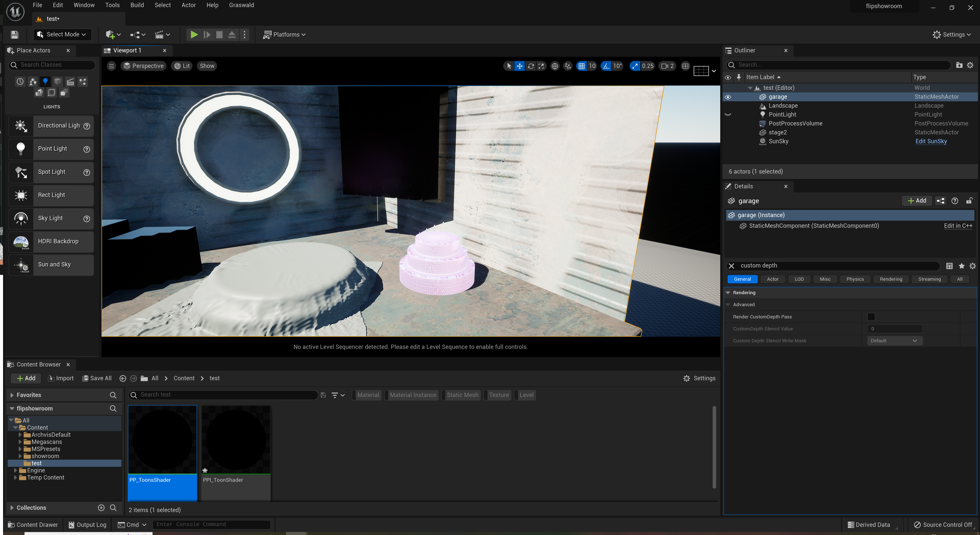The image size is (980, 535).
Task: Toggle world/local coordinate system icon
Action: click(x=555, y=66)
